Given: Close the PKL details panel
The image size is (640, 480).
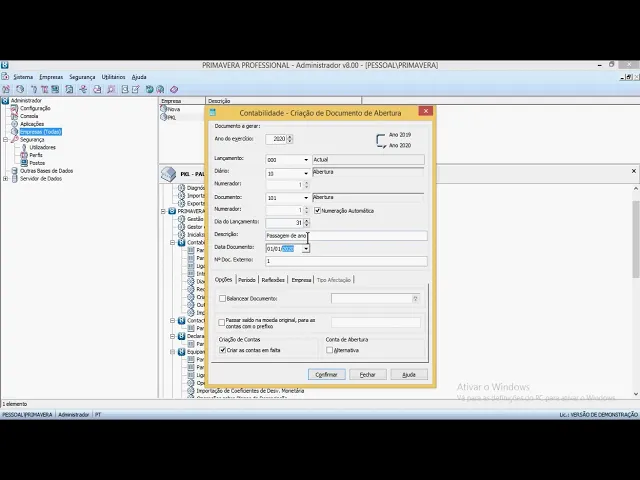Looking at the screenshot, I should tap(633, 171).
